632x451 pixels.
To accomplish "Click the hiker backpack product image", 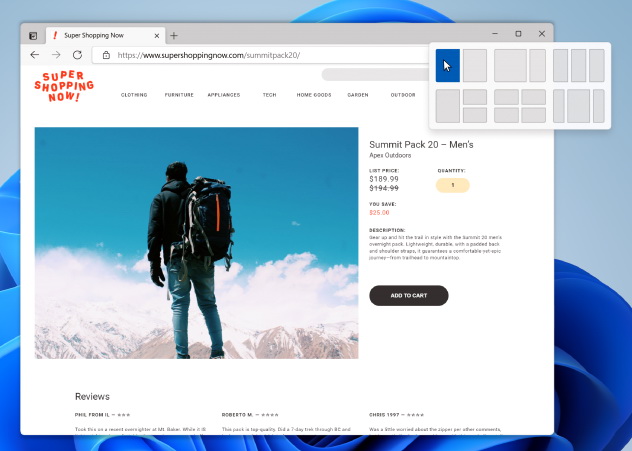I will (x=196, y=242).
